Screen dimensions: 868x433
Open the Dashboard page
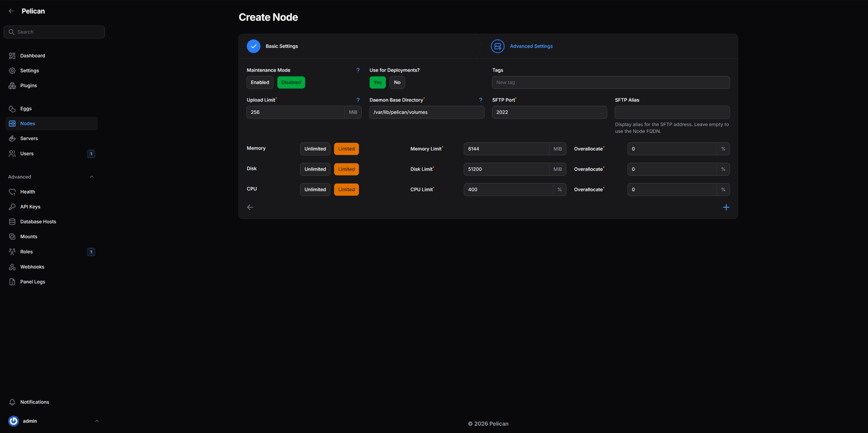click(52, 56)
